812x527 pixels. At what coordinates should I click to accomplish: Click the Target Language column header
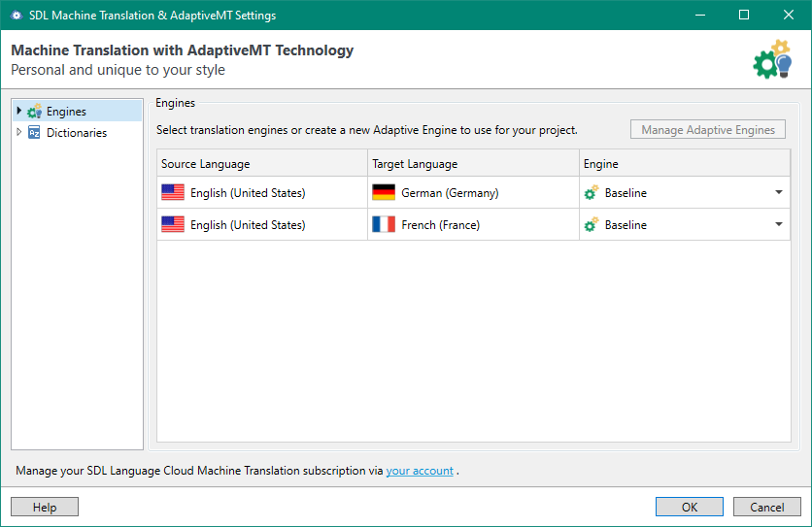pyautogui.click(x=473, y=164)
